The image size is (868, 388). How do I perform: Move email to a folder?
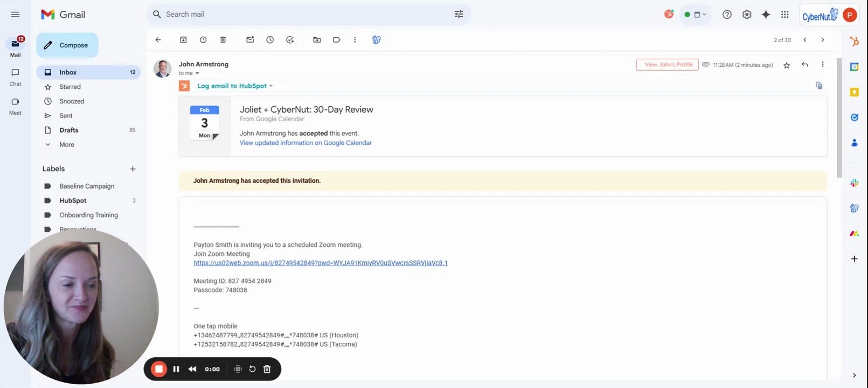click(317, 40)
